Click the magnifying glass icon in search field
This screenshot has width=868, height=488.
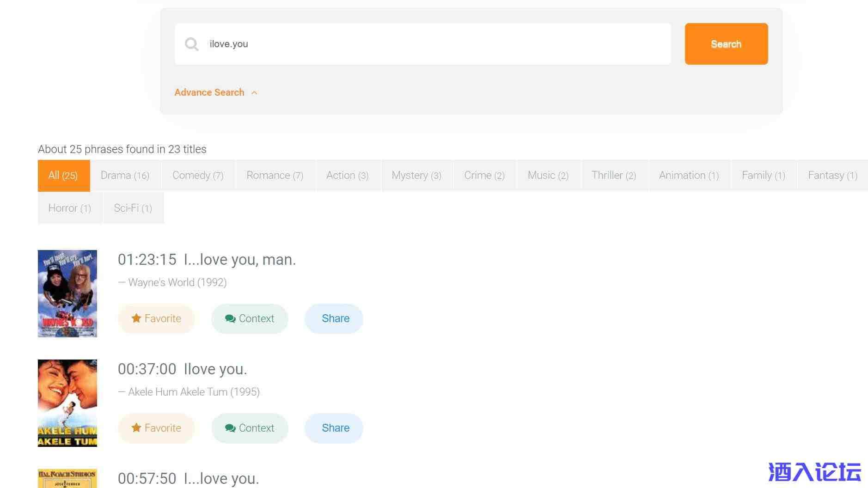coord(191,44)
